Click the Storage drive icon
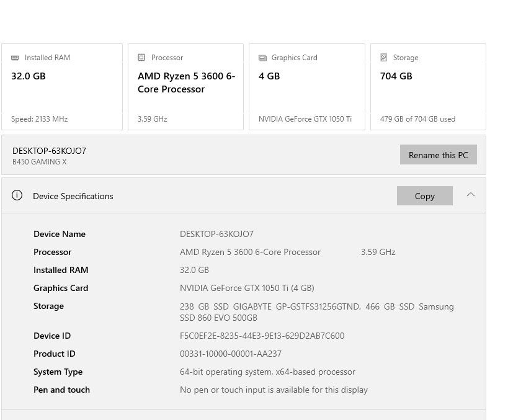Viewport: 508px width, 420px height. (x=384, y=58)
